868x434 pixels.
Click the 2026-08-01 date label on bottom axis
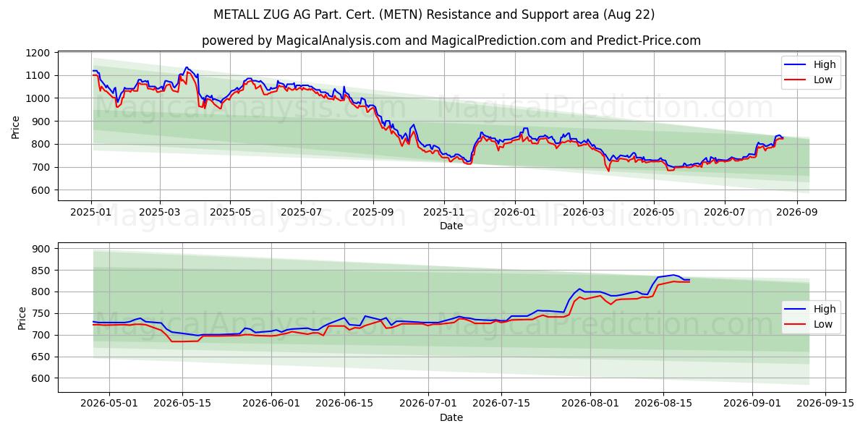[589, 405]
